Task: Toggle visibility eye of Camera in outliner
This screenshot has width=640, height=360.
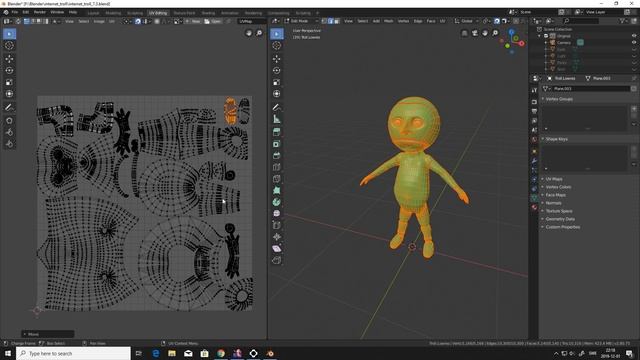Action: [634, 42]
